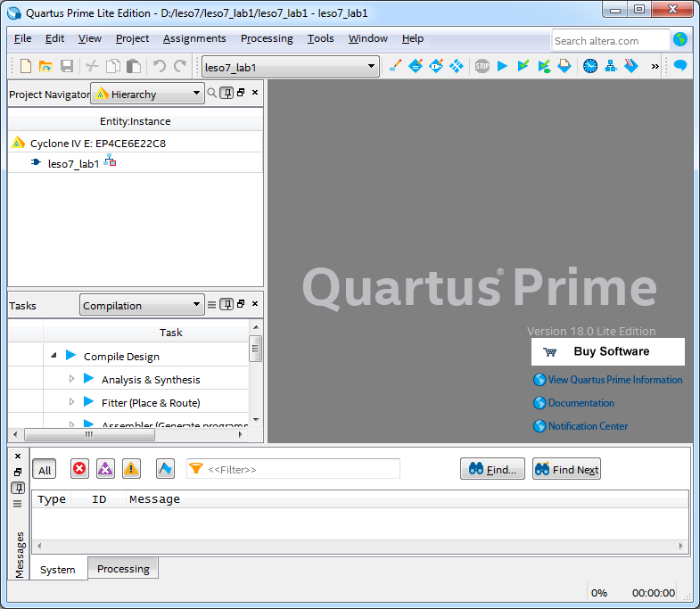
Task: Start Analysis & Synthesis icon with green chip
Action: click(544, 67)
